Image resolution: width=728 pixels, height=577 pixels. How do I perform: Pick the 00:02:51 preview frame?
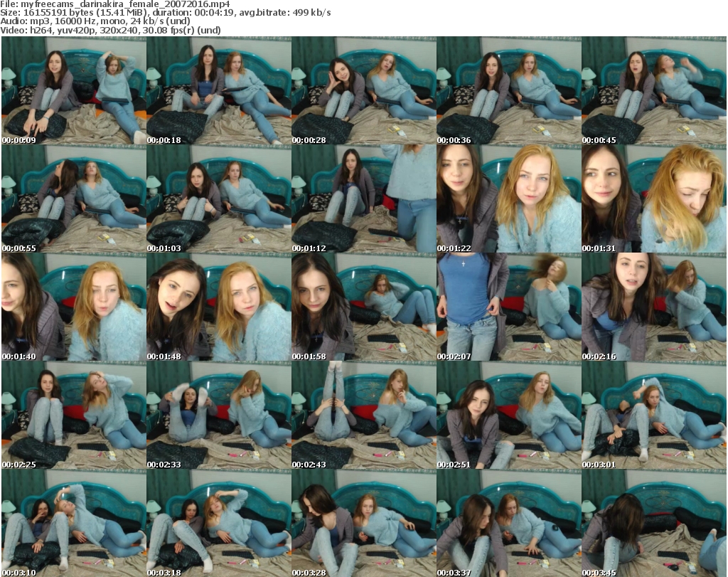(509, 415)
